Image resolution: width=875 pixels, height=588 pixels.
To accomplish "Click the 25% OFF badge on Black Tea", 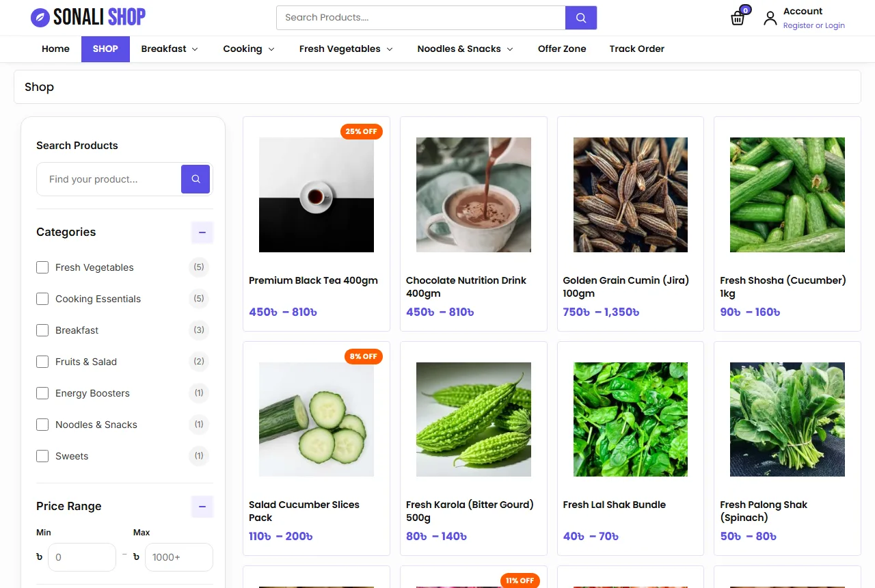I will (x=362, y=131).
